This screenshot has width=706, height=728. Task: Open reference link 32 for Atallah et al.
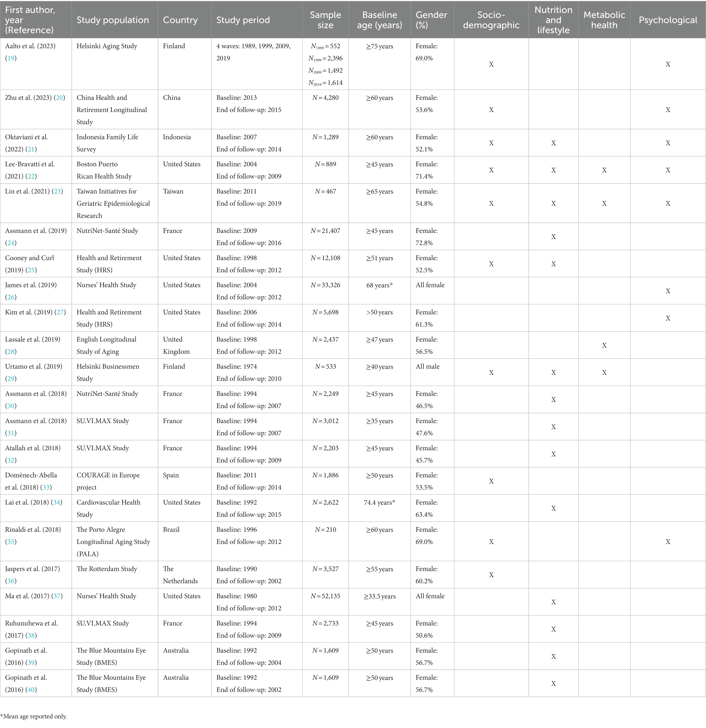point(11,460)
